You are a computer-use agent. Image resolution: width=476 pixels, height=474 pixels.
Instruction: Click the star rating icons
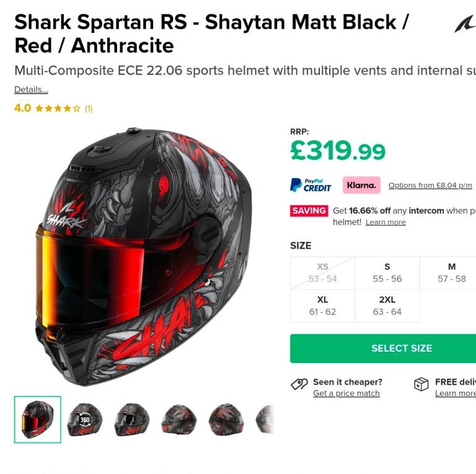(x=58, y=109)
